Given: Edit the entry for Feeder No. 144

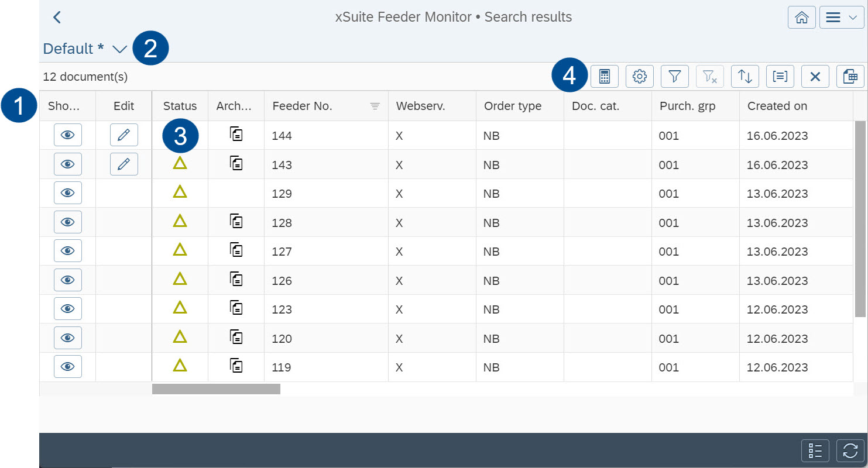Looking at the screenshot, I should click(x=123, y=134).
